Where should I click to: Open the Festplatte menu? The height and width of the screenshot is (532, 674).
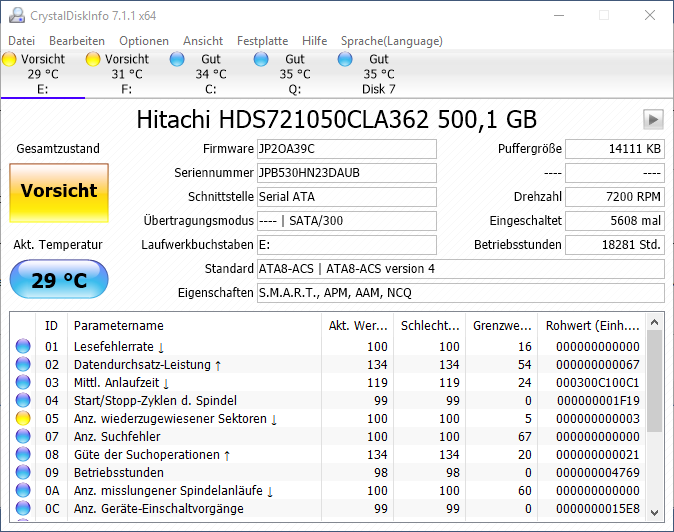coord(263,41)
